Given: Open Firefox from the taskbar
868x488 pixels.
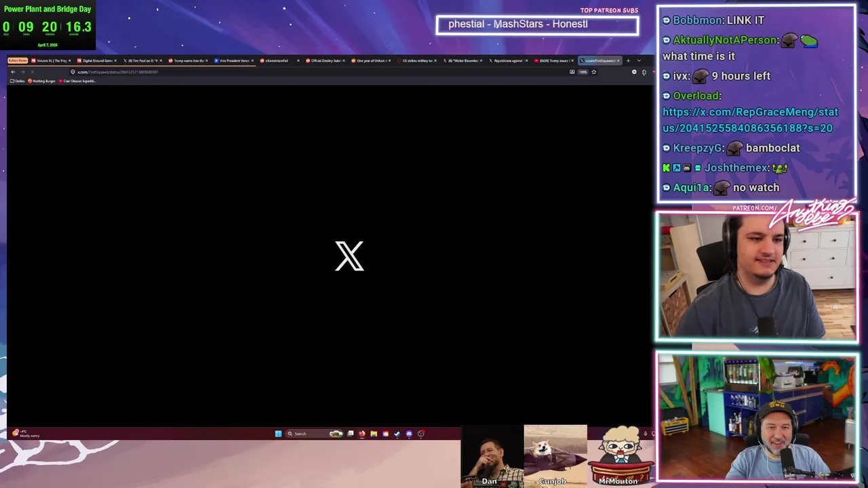Looking at the screenshot, I should (362, 434).
